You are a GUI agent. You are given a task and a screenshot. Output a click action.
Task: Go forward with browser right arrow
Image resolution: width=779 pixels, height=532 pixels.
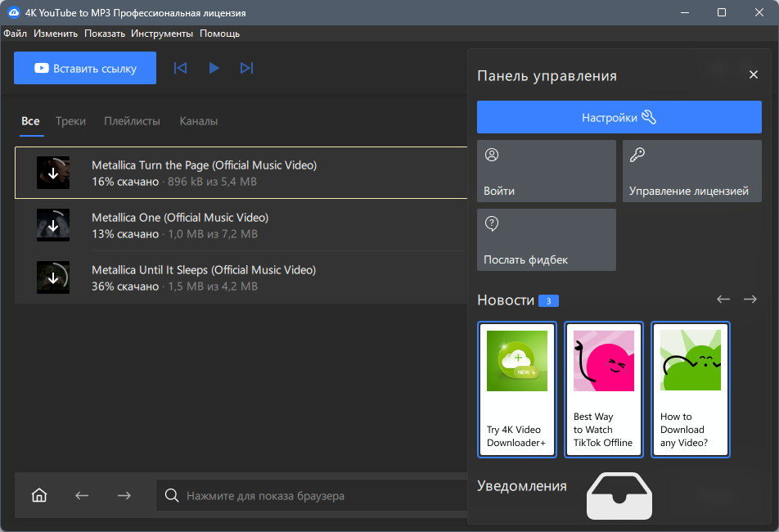pyautogui.click(x=124, y=495)
